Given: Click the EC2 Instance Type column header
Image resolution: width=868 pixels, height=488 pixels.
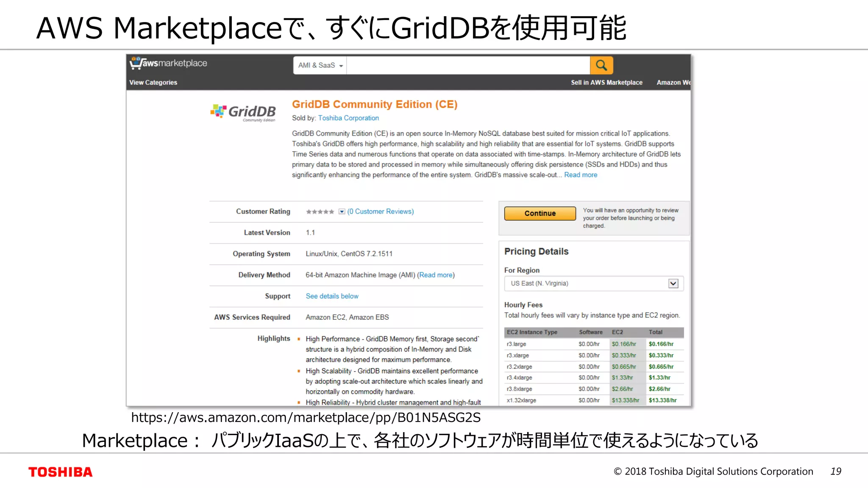Looking at the screenshot, I should (532, 332).
